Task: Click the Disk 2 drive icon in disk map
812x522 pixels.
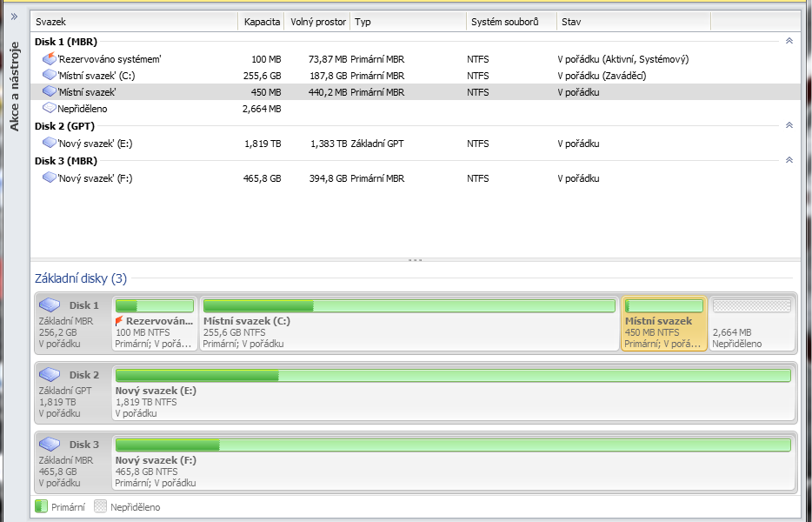Action: coord(50,375)
